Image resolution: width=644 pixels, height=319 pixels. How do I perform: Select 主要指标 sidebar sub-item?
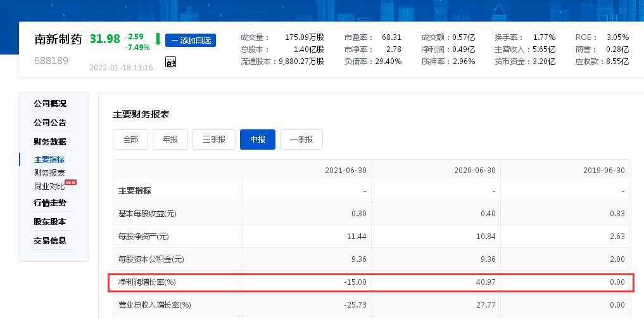pos(49,160)
